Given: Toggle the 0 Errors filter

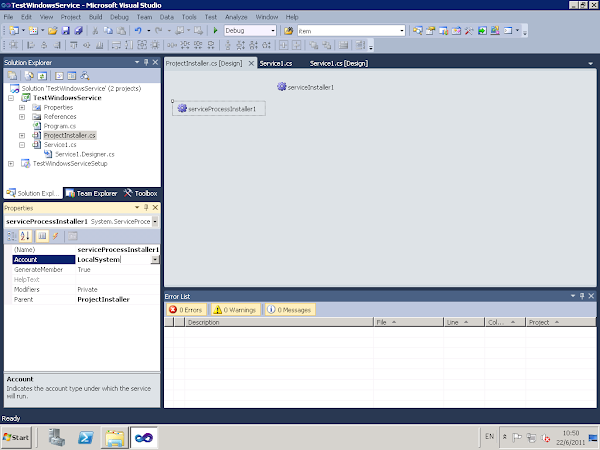Looking at the screenshot, I should pyautogui.click(x=186, y=310).
